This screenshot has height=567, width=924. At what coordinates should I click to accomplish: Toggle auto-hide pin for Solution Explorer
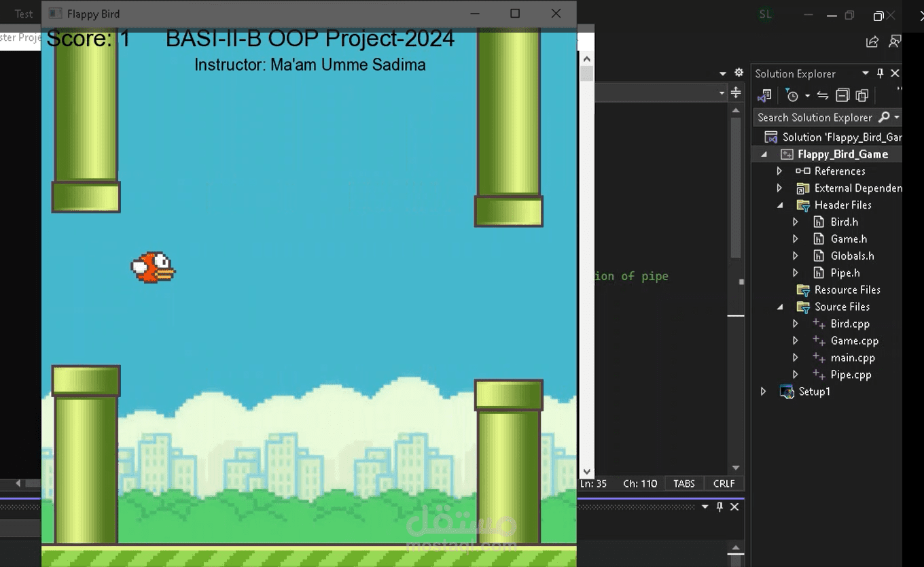point(881,73)
